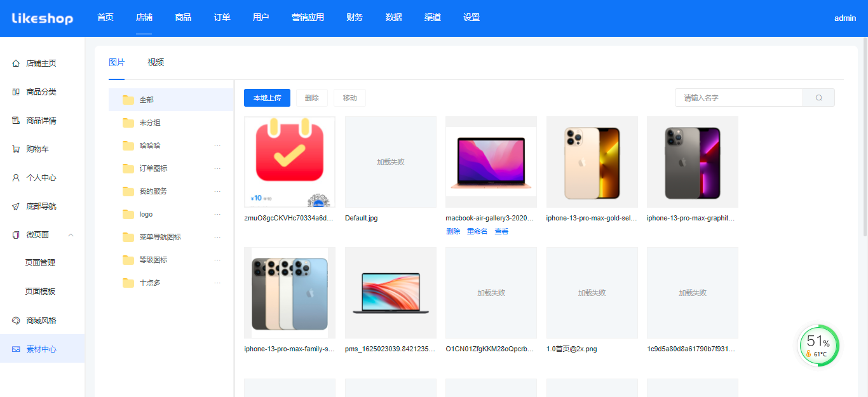
Task: Click 查看 link under macbook image
Action: [x=501, y=232]
